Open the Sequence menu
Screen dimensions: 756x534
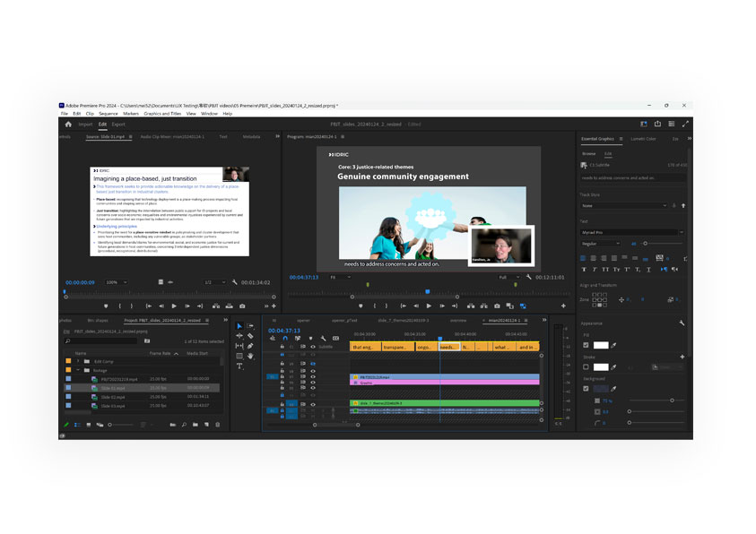(x=108, y=114)
